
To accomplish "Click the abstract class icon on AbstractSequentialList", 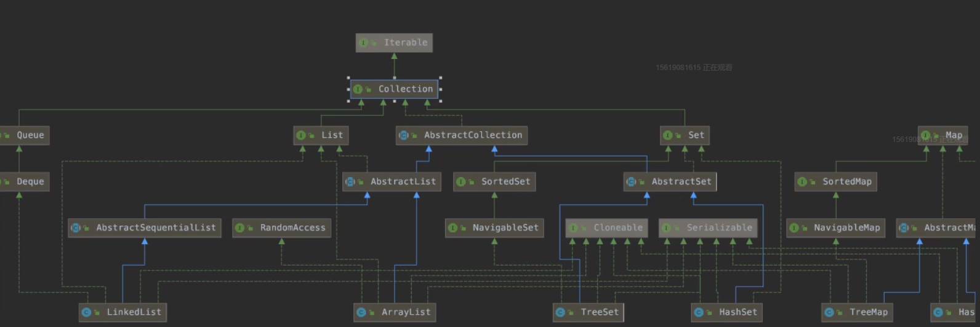I will [76, 228].
